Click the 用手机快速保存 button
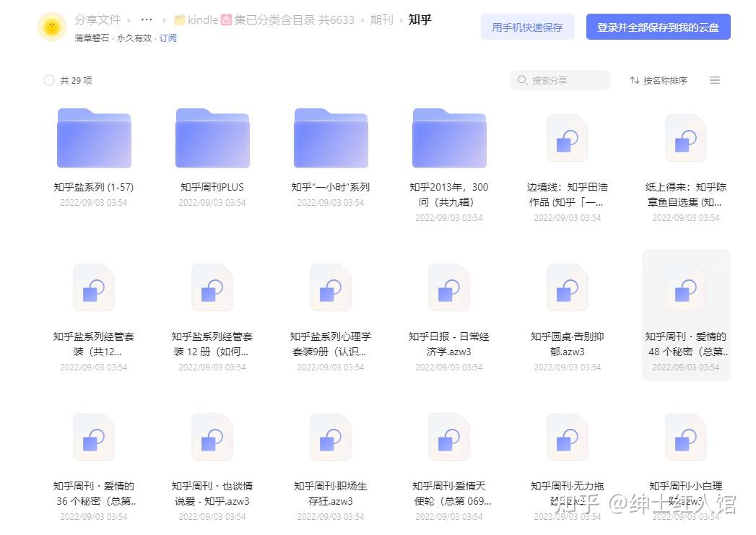This screenshot has width=756, height=535. coord(527,27)
